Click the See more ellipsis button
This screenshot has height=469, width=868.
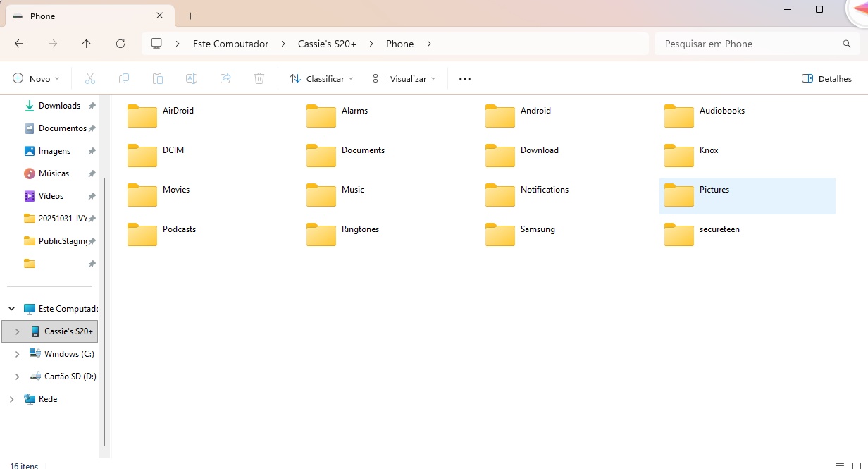click(464, 78)
